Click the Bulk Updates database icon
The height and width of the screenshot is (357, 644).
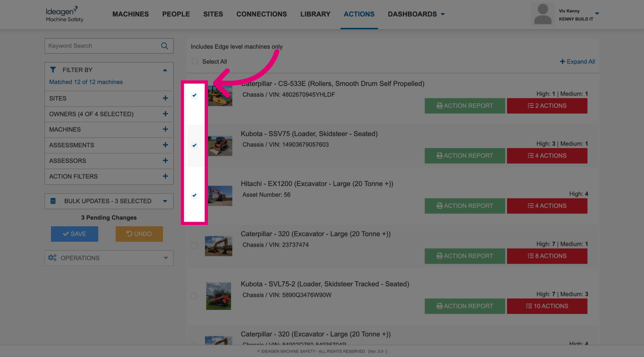tap(53, 201)
